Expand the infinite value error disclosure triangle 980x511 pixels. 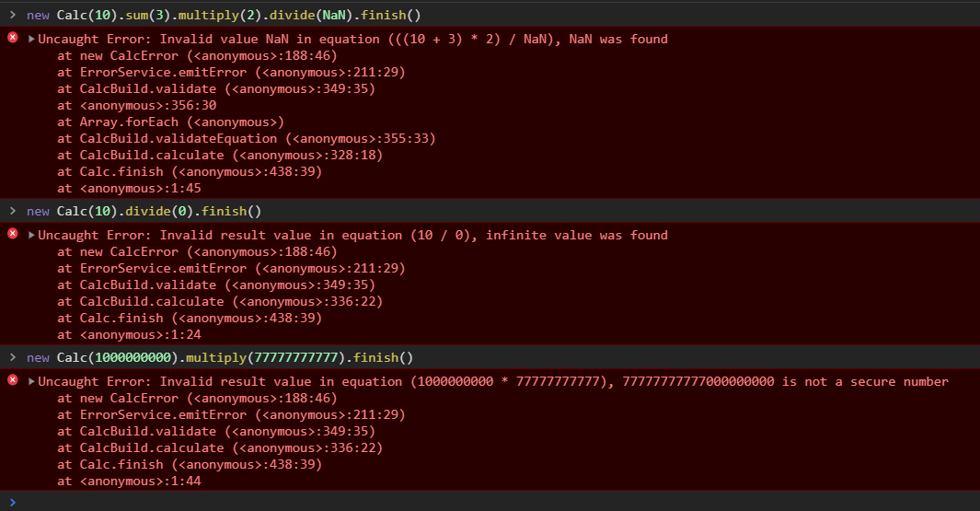[x=31, y=235]
